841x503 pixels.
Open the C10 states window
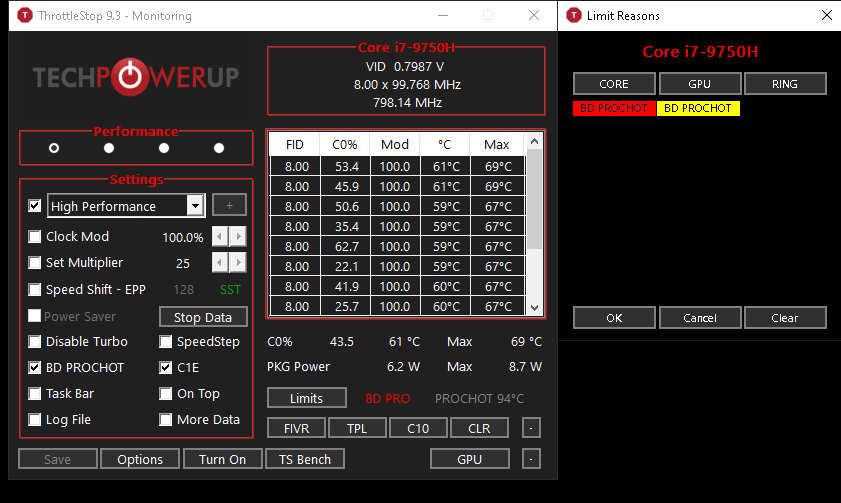[x=418, y=428]
